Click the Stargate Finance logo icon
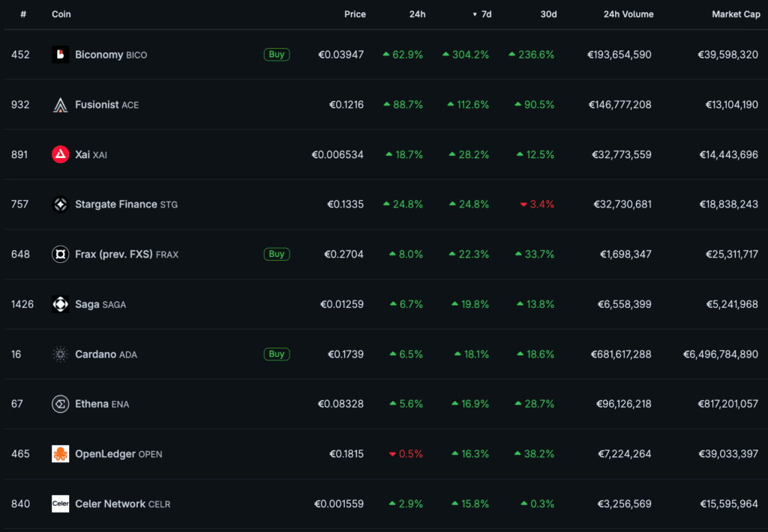768x532 pixels. (x=60, y=204)
